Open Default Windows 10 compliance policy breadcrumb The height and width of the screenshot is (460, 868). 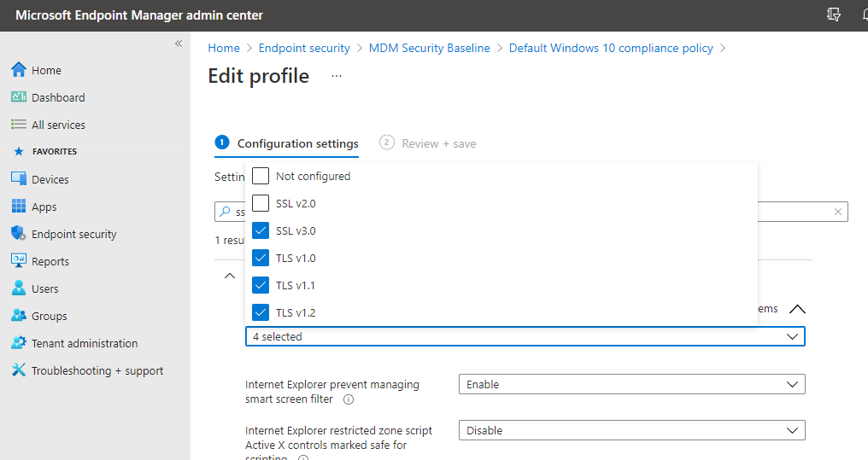(611, 49)
